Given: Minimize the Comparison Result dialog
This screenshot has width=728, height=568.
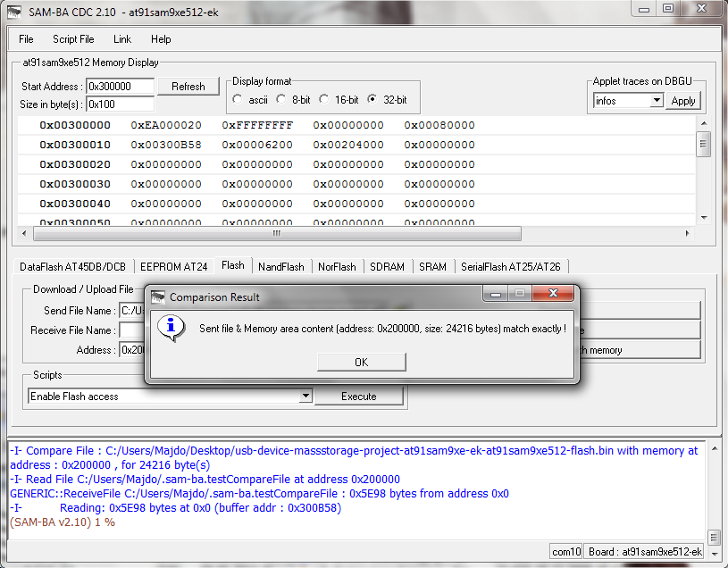Looking at the screenshot, I should [x=496, y=293].
